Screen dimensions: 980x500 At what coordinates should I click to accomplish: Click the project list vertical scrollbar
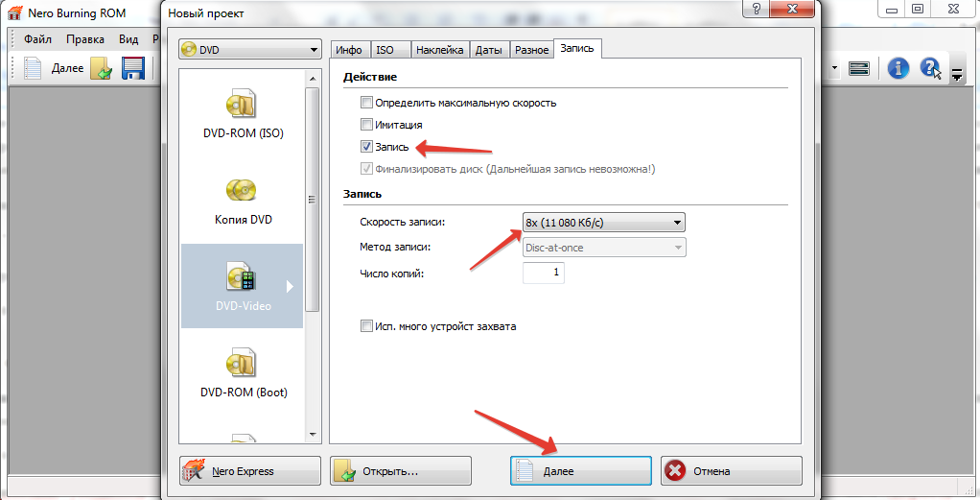[313, 256]
